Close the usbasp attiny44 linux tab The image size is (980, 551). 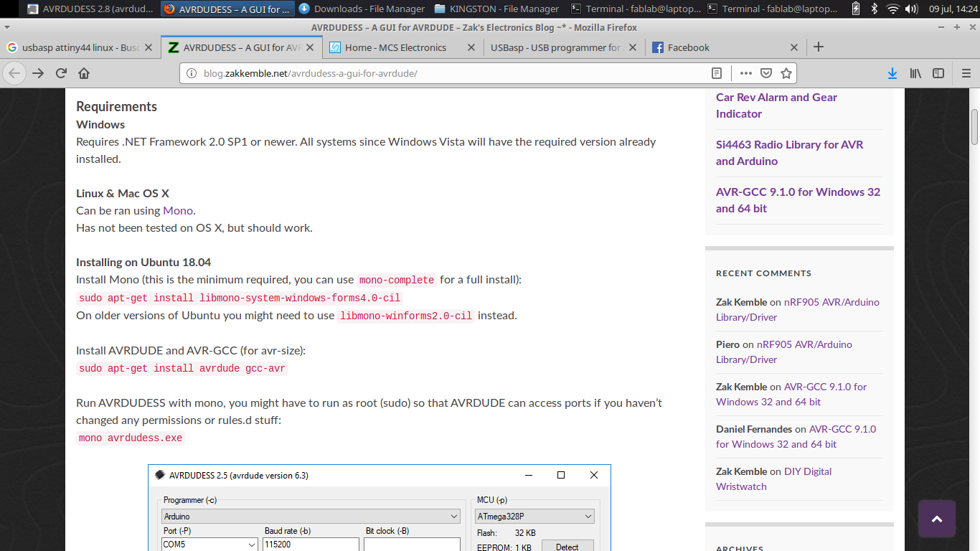(x=149, y=47)
